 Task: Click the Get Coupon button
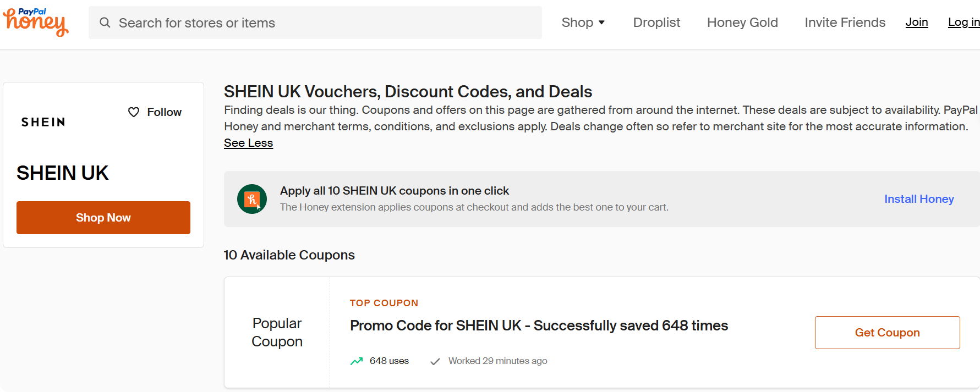tap(887, 333)
